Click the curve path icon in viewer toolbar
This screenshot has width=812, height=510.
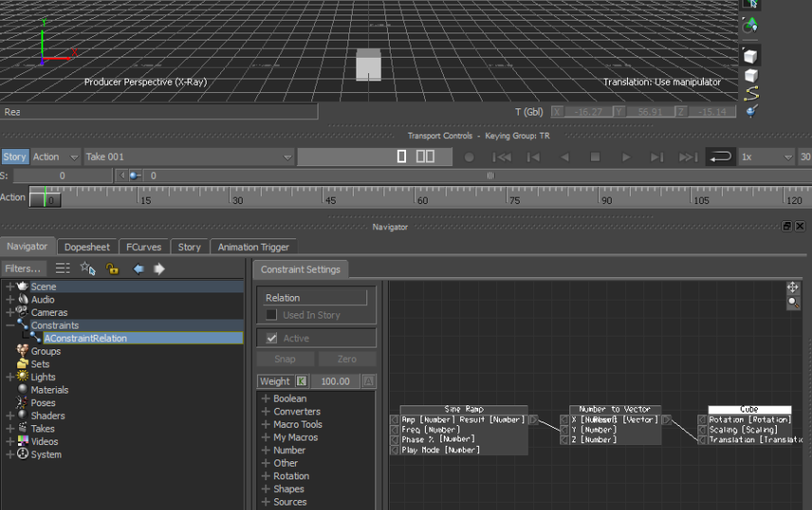(751, 94)
